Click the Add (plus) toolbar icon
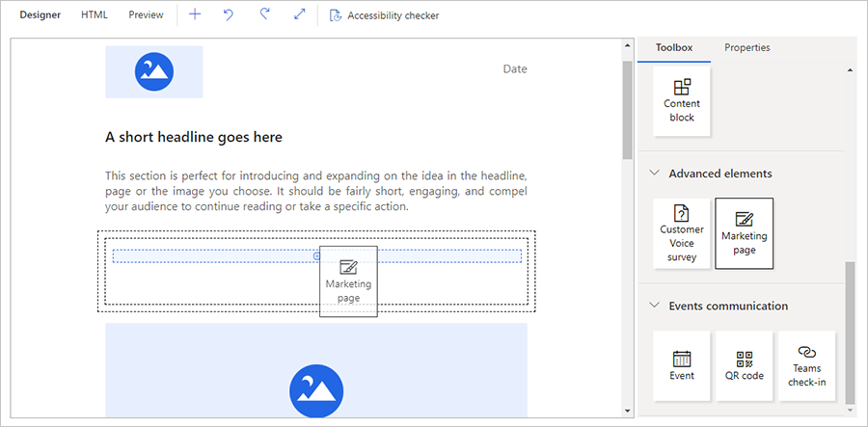This screenshot has height=427, width=868. tap(195, 15)
